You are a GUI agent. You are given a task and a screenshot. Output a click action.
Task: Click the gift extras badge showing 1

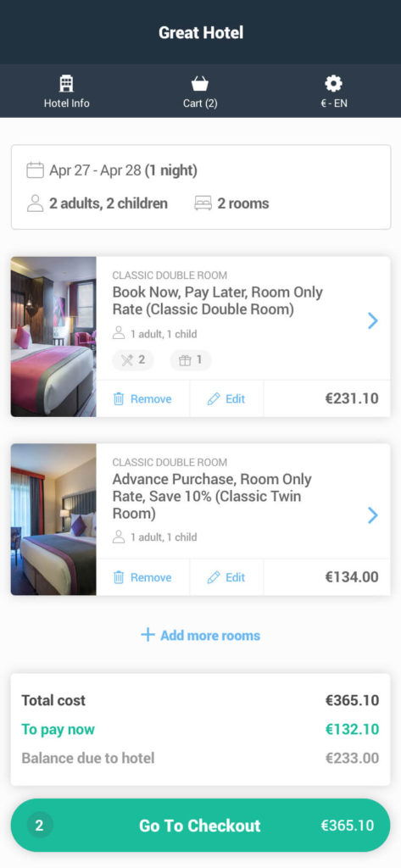pyautogui.click(x=191, y=360)
